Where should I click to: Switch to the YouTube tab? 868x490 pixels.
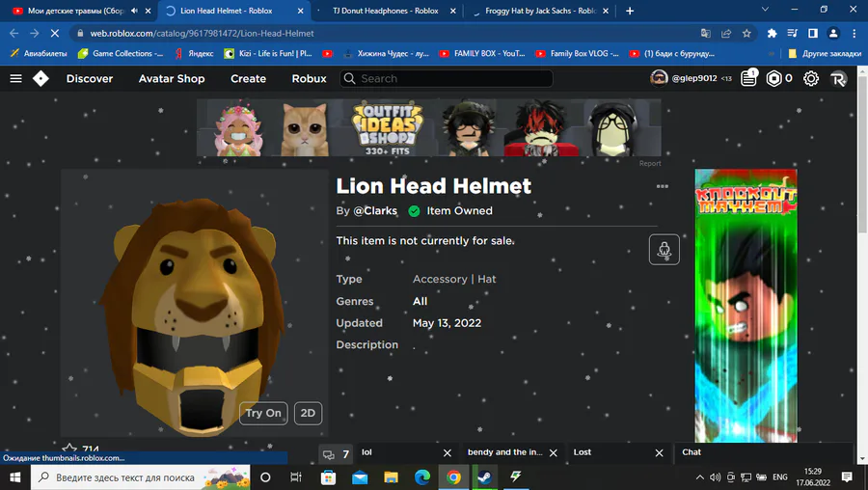[77, 11]
